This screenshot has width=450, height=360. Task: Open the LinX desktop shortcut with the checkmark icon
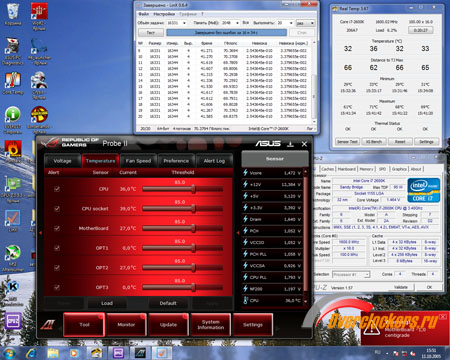(x=13, y=221)
